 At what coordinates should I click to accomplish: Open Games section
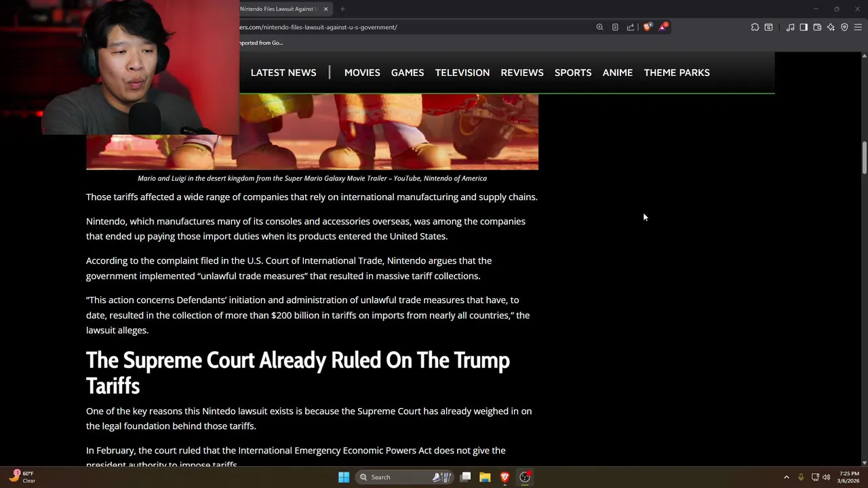(408, 73)
